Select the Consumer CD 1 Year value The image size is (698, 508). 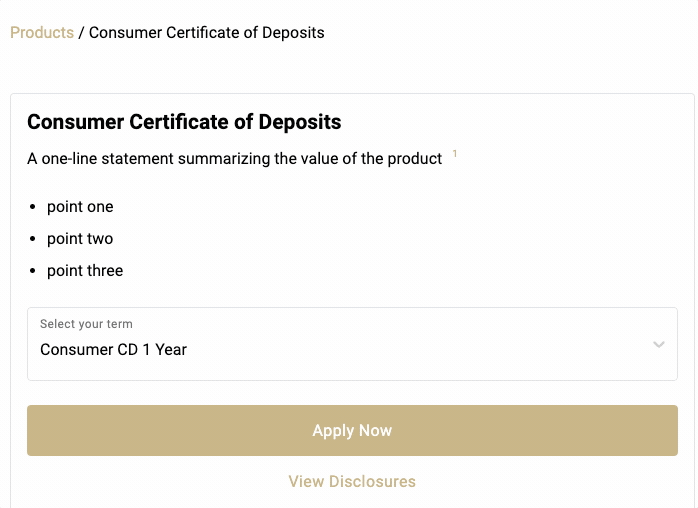114,350
